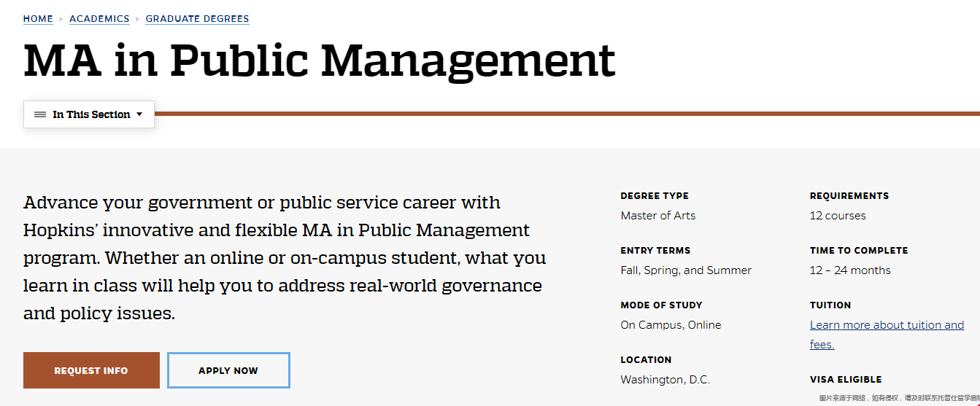Click the ENTRY TERMS heading

[x=655, y=251]
